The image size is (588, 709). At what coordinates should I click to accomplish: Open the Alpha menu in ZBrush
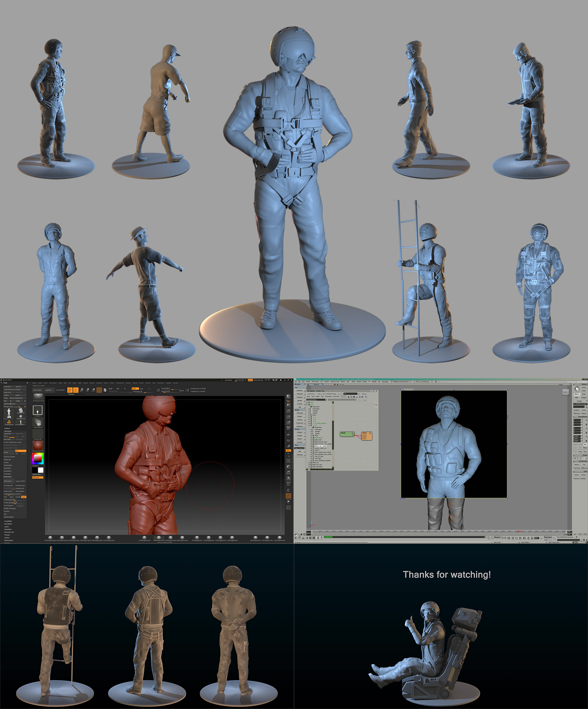[34, 383]
